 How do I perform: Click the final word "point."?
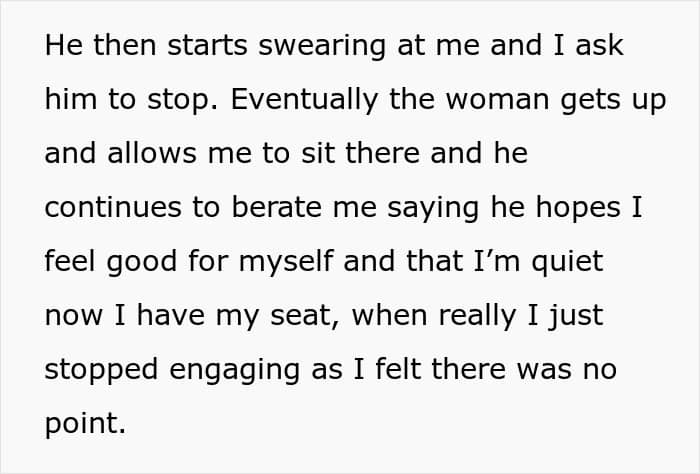tap(85, 424)
